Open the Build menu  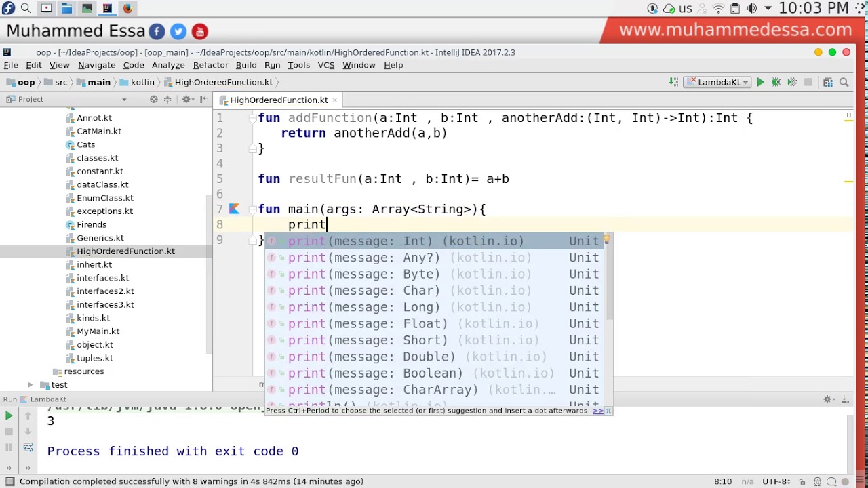click(x=246, y=65)
